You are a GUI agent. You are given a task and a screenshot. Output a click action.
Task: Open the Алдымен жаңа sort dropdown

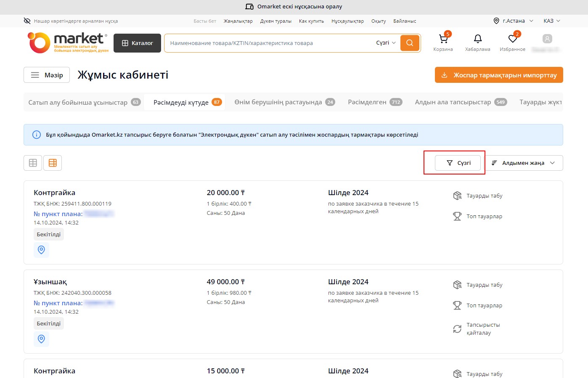(524, 163)
